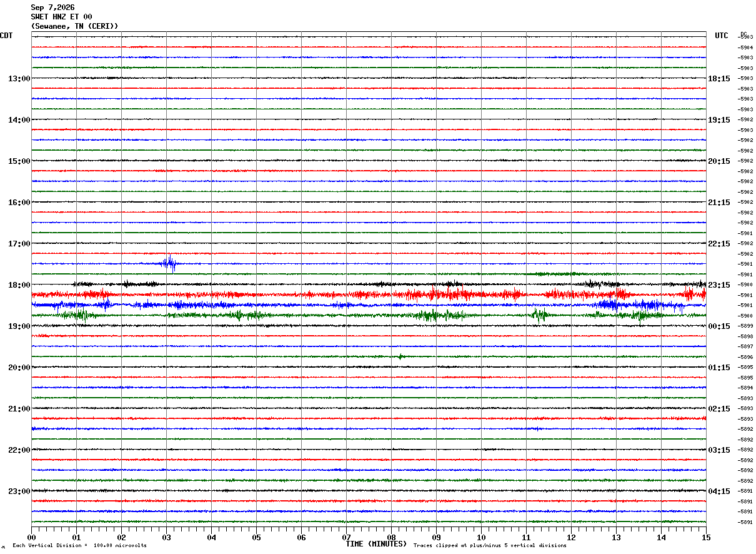Viewport: 756px width, 554px height.
Task: Click the vertical division microvolts scale note
Action: click(79, 546)
